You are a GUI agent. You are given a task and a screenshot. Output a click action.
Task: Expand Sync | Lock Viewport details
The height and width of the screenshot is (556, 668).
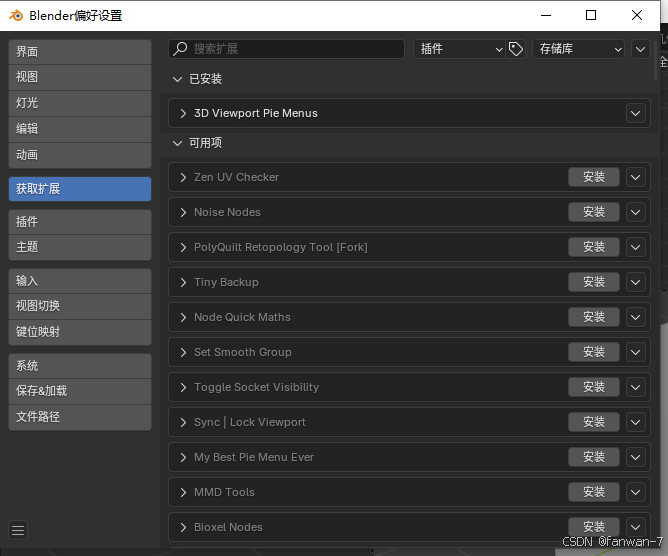(183, 422)
